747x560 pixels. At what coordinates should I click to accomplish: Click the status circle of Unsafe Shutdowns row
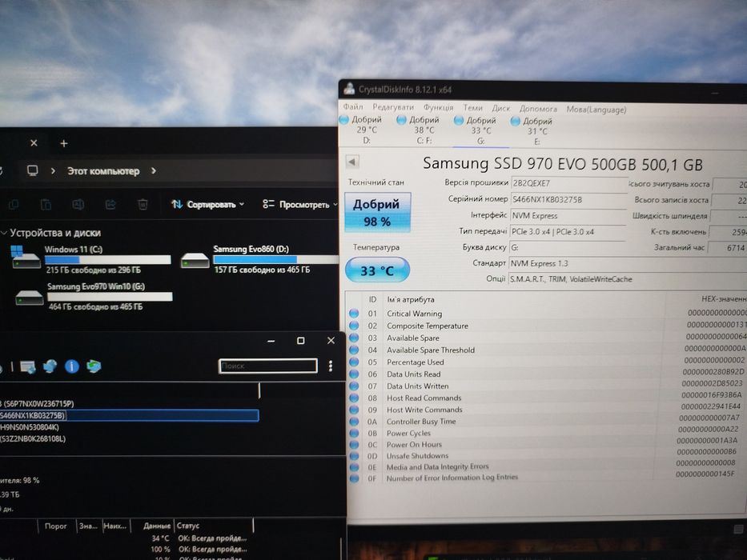[354, 456]
